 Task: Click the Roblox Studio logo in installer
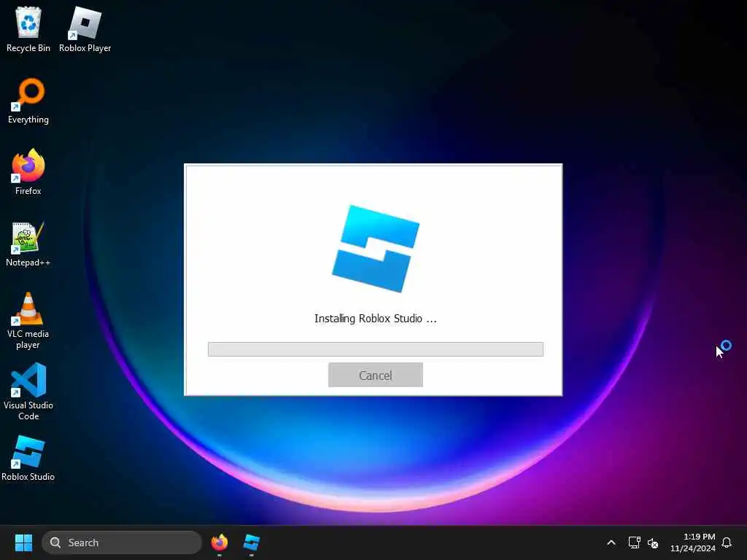pos(376,249)
